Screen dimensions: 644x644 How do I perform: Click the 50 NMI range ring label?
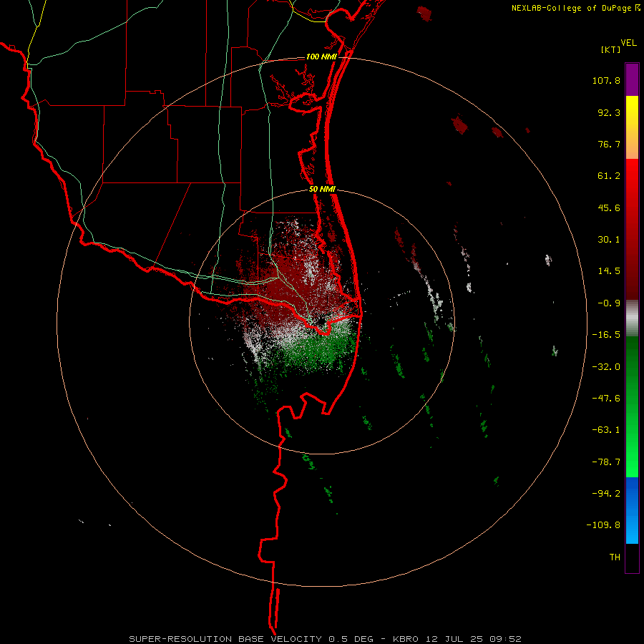(323, 190)
